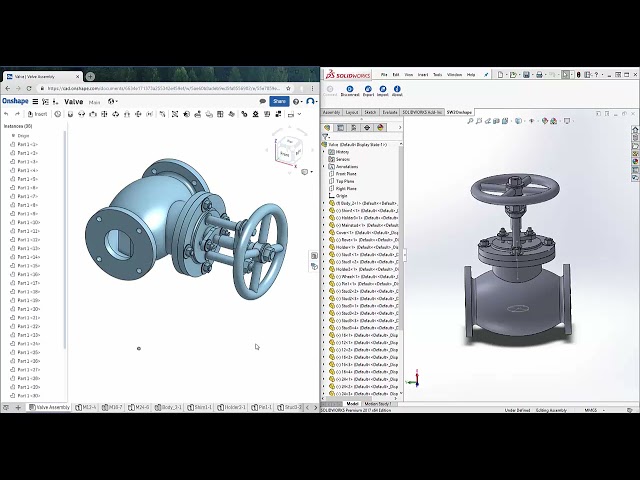Open the SolidWorks task pane Home icon
Screen dimensions: 640x480
[635, 129]
